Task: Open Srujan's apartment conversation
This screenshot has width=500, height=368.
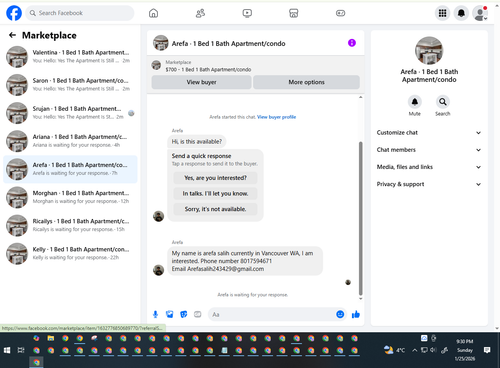Action: pyautogui.click(x=70, y=113)
